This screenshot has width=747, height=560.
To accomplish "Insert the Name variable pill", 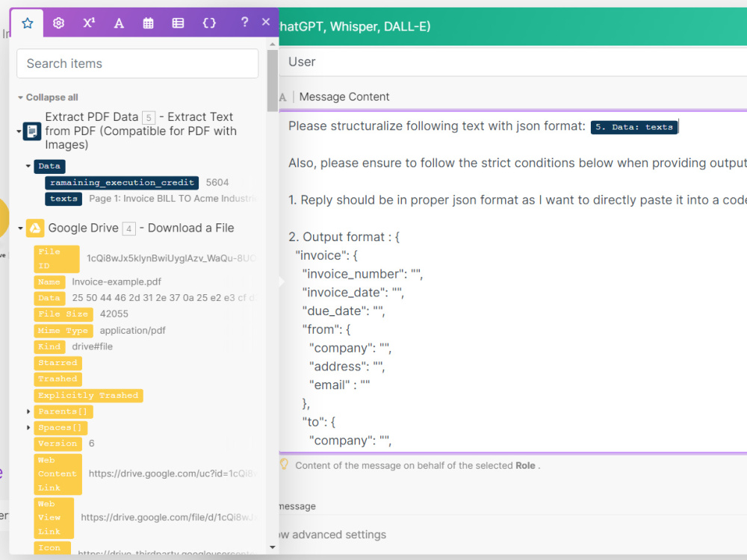I will click(49, 282).
